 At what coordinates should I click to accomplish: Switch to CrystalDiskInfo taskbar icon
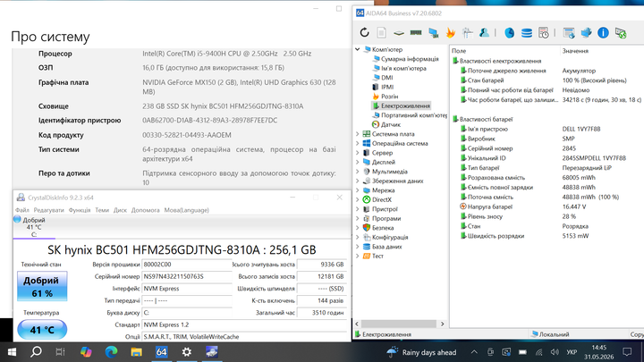point(212,352)
